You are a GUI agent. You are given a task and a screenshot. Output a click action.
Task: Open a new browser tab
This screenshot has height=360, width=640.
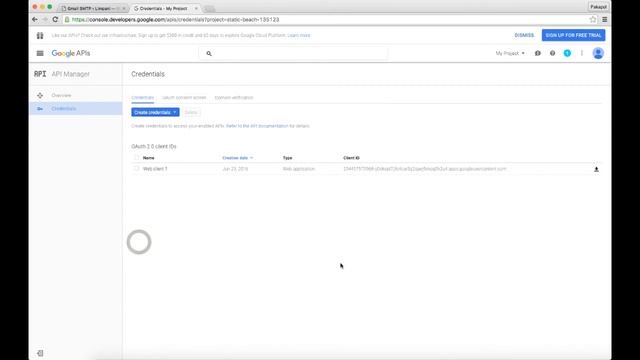click(x=209, y=9)
